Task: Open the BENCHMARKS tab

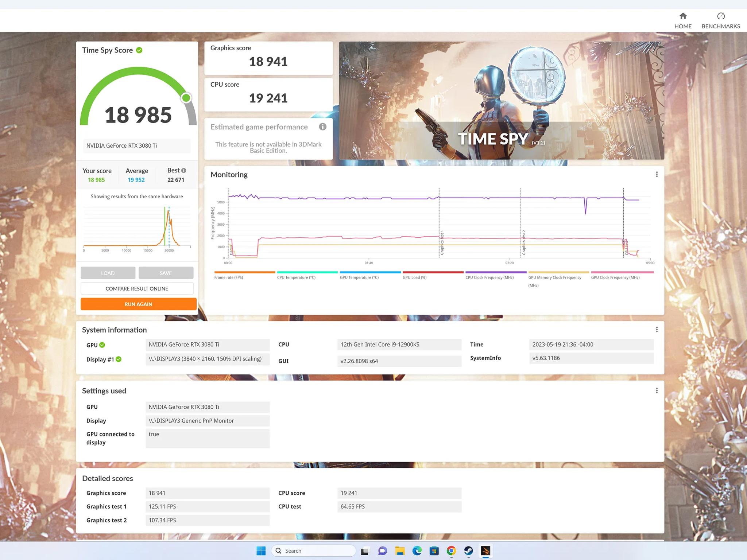Action: (721, 21)
